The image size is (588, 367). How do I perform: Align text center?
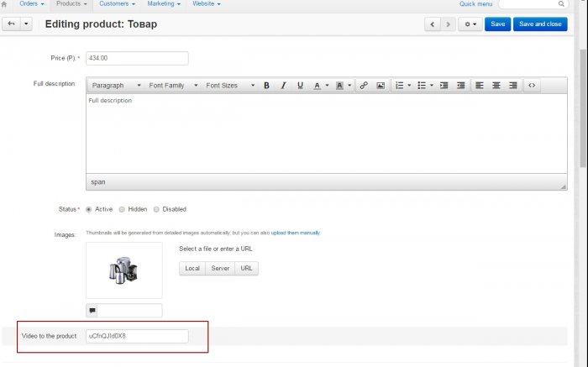click(496, 86)
